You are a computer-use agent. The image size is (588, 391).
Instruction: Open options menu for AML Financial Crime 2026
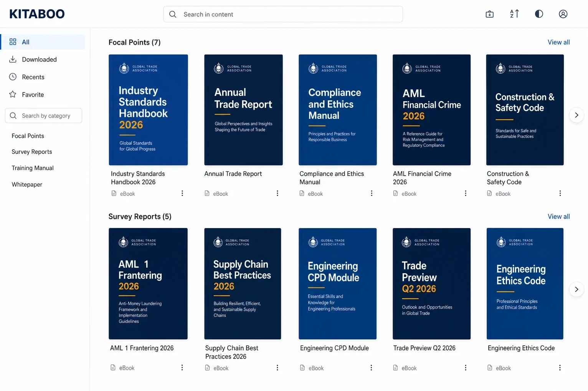coord(466,194)
